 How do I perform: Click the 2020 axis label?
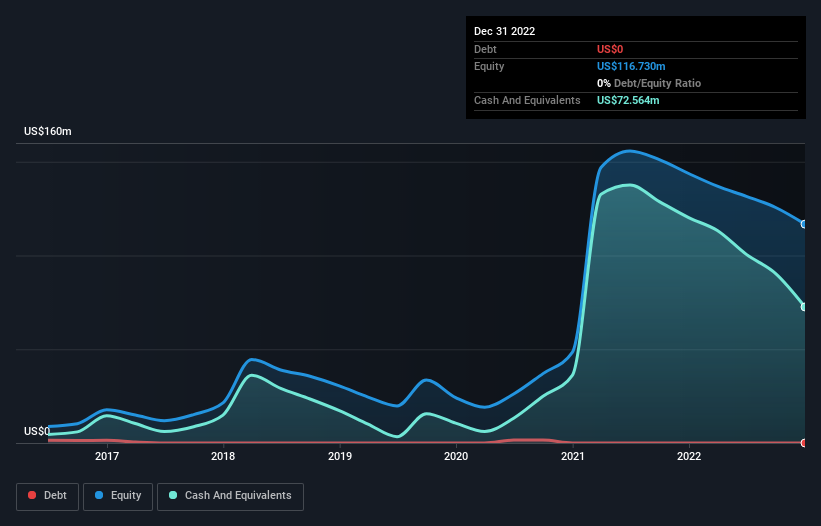click(x=456, y=456)
